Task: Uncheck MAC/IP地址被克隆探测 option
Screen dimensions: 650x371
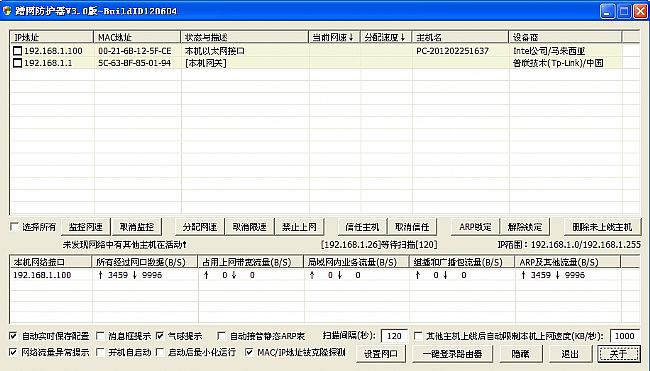Action: coord(249,352)
